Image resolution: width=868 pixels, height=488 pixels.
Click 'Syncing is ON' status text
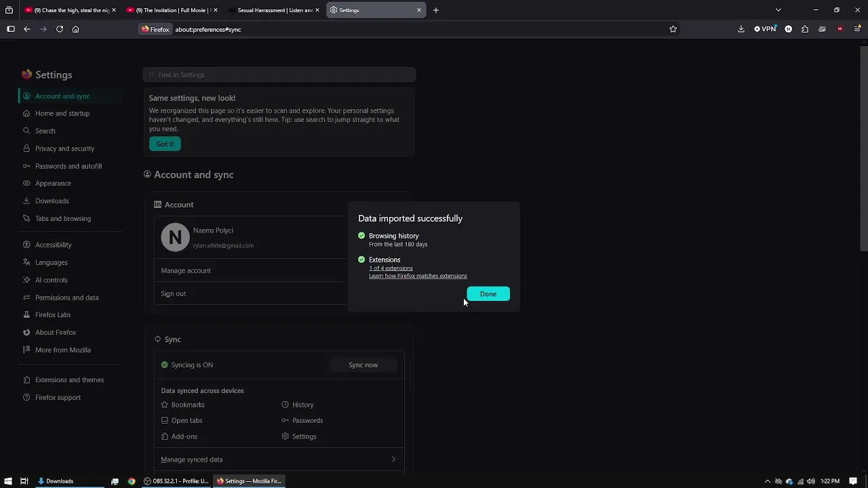coord(192,365)
